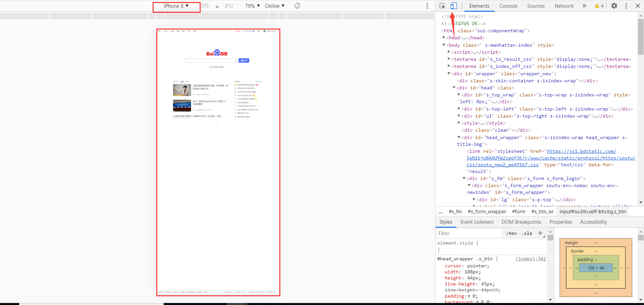Switch to the Console tab
The height and width of the screenshot is (305, 644).
tap(508, 6)
